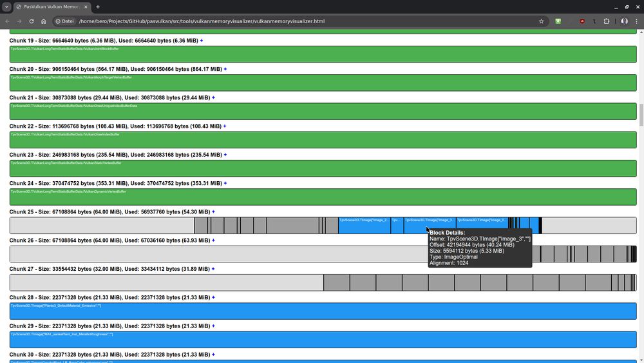This screenshot has height=363, width=644.
Task: Select the Image_0 blue block in Chunk 25
Action: (x=482, y=226)
